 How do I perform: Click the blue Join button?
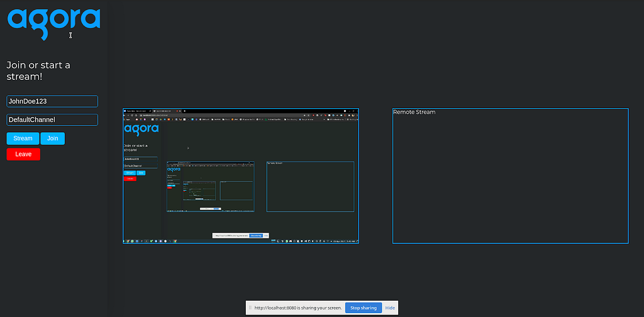53,138
